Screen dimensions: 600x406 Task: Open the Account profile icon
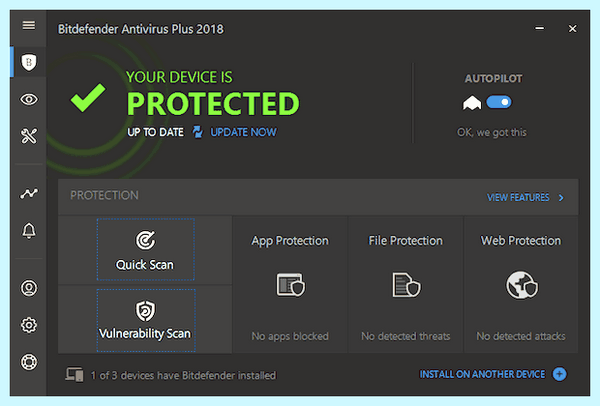29,288
